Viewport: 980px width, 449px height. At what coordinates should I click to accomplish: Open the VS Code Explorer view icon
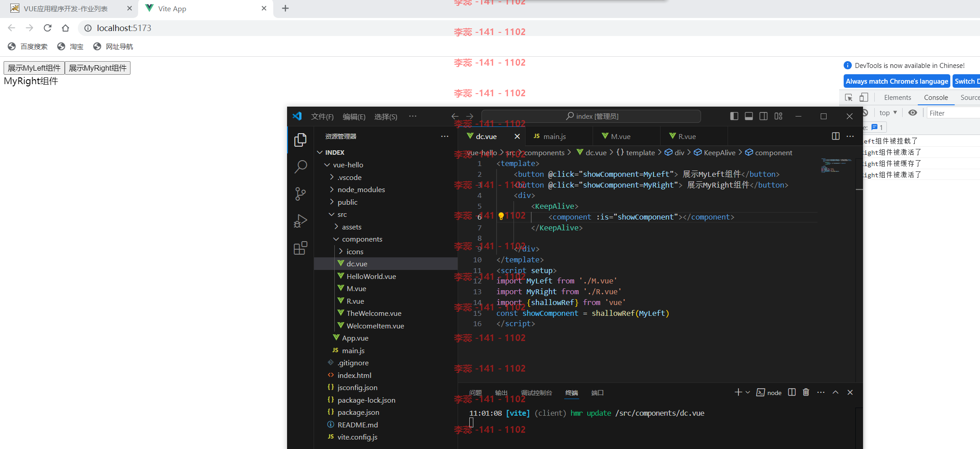(300, 140)
